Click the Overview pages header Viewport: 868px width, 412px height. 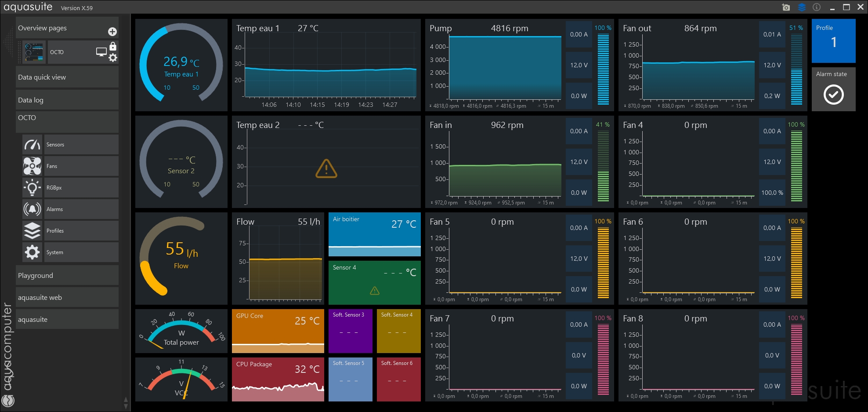click(67, 28)
